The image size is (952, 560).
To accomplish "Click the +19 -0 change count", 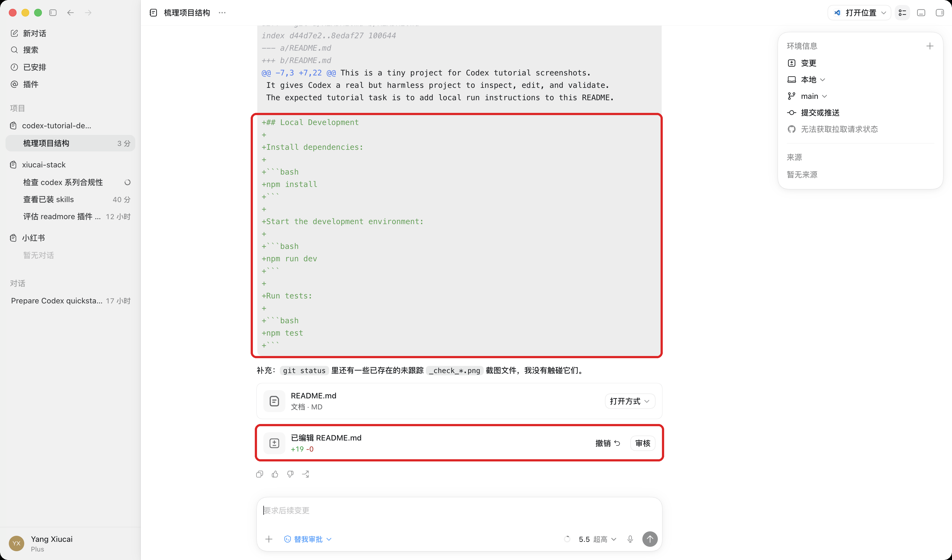I will click(302, 449).
